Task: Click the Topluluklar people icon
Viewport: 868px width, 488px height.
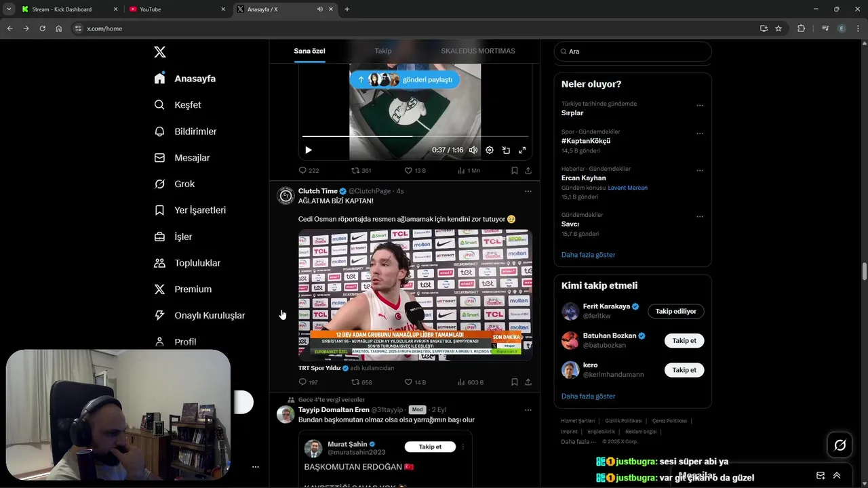Action: click(x=159, y=263)
